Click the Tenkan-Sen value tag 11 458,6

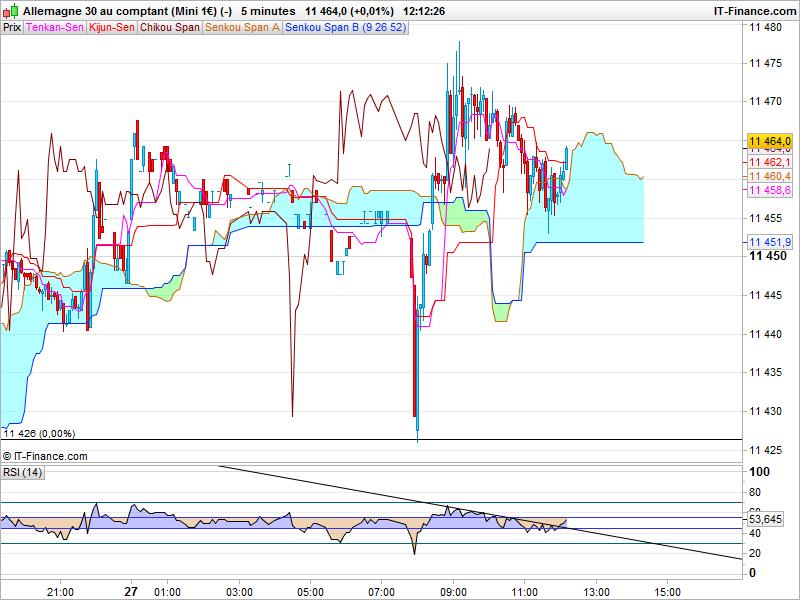pos(770,190)
